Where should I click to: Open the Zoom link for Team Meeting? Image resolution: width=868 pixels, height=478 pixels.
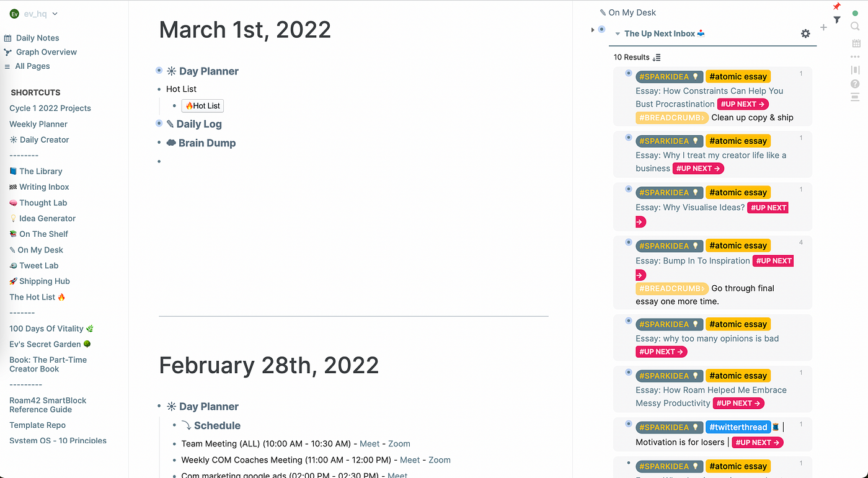click(x=399, y=444)
